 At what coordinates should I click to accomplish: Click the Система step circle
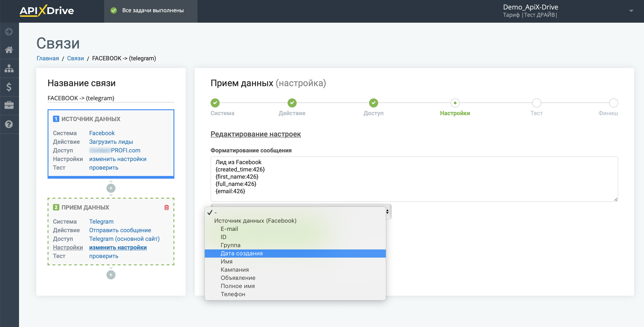(215, 103)
